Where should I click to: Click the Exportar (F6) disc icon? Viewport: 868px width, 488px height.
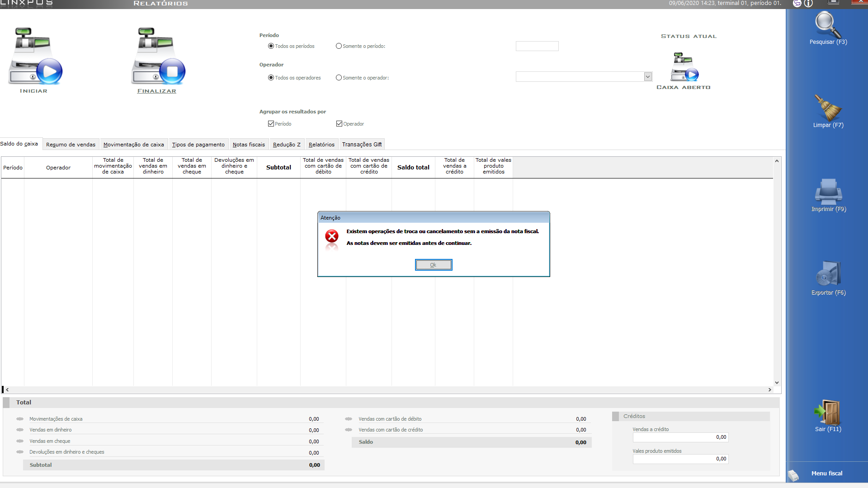828,274
